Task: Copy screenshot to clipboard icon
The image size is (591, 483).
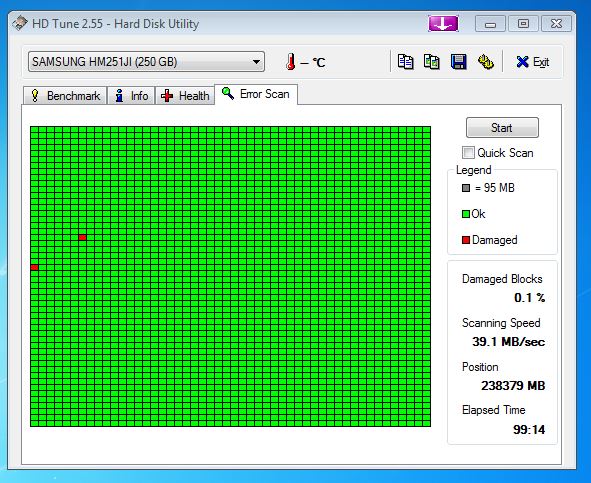Action: pos(432,62)
